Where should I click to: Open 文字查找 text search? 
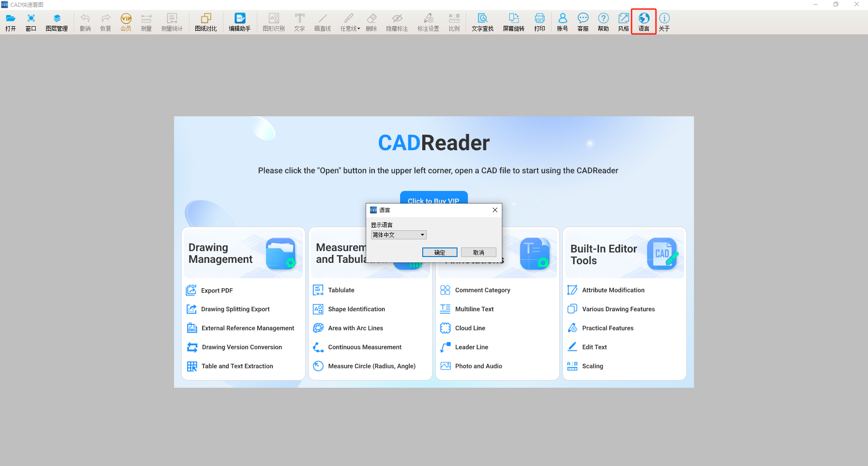(482, 22)
